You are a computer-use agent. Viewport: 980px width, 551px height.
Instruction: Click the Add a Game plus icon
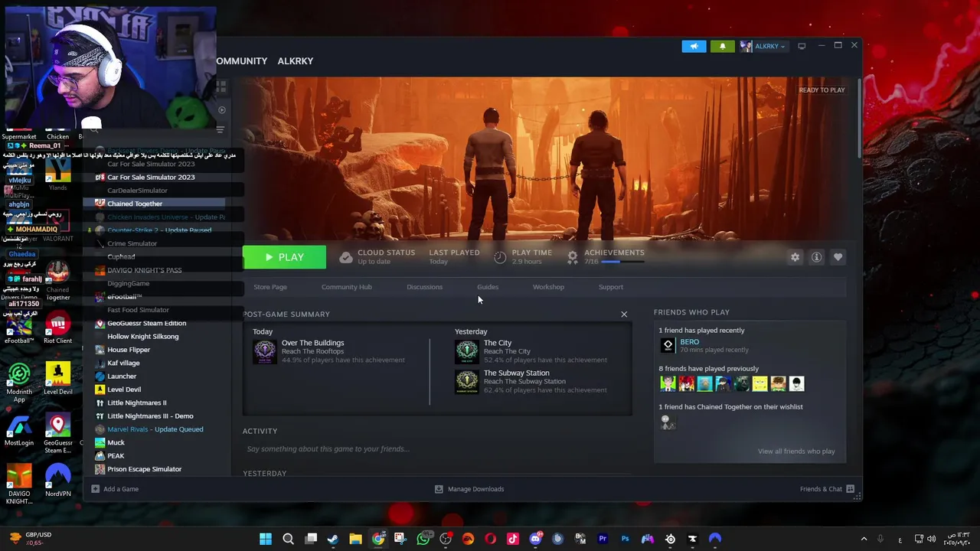click(96, 489)
